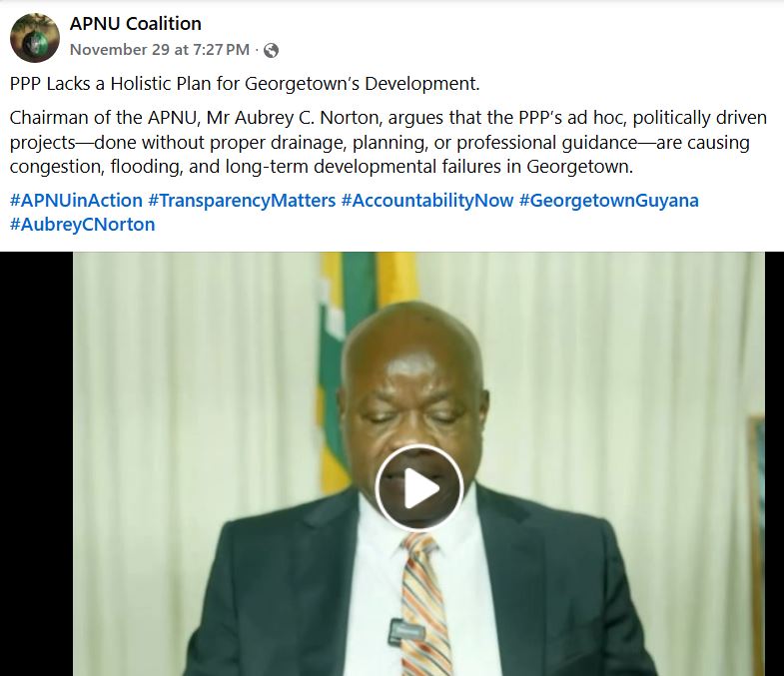Open the November 29 at 7:27 PM timestamp
784x676 pixels.
coord(160,50)
